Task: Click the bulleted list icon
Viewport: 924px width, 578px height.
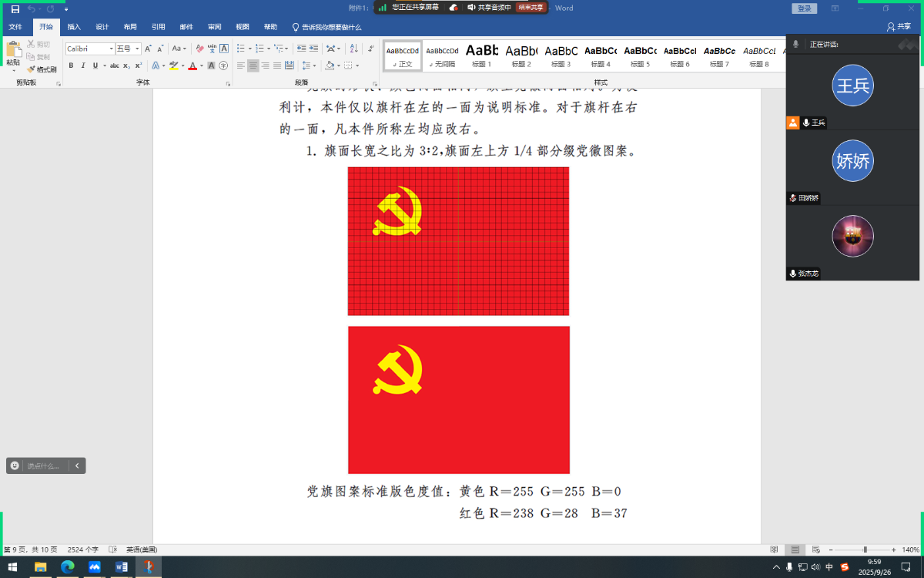Action: 242,49
